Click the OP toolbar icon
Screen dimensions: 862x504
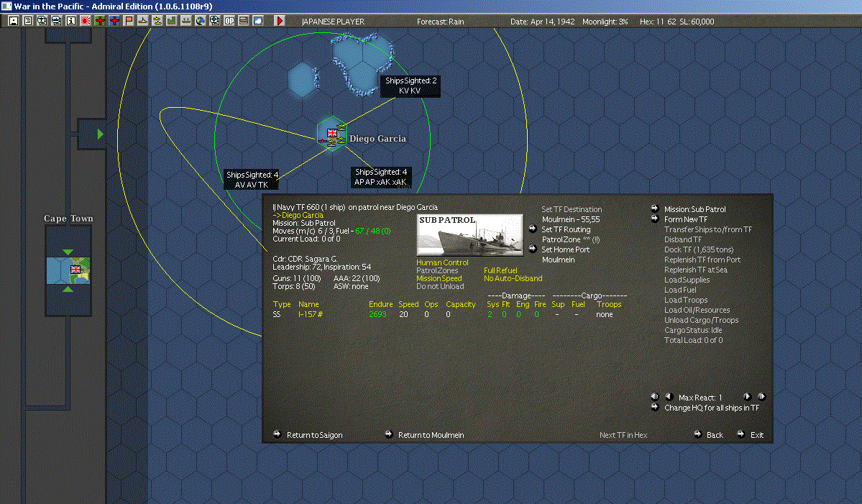click(229, 21)
